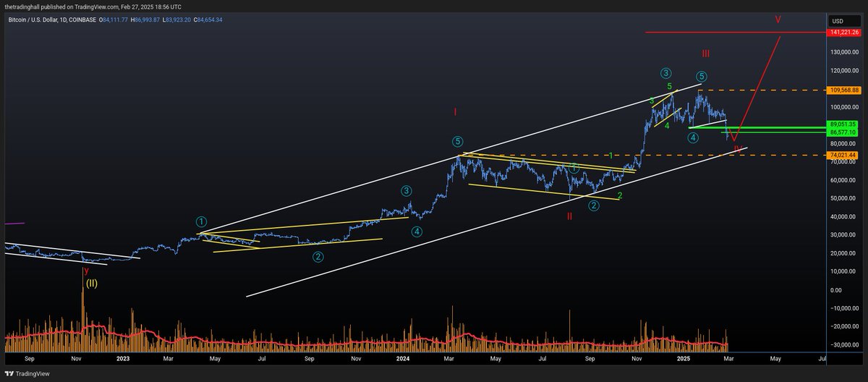The height and width of the screenshot is (382, 868).
Task: Select the red y wave label
Action: tap(87, 271)
